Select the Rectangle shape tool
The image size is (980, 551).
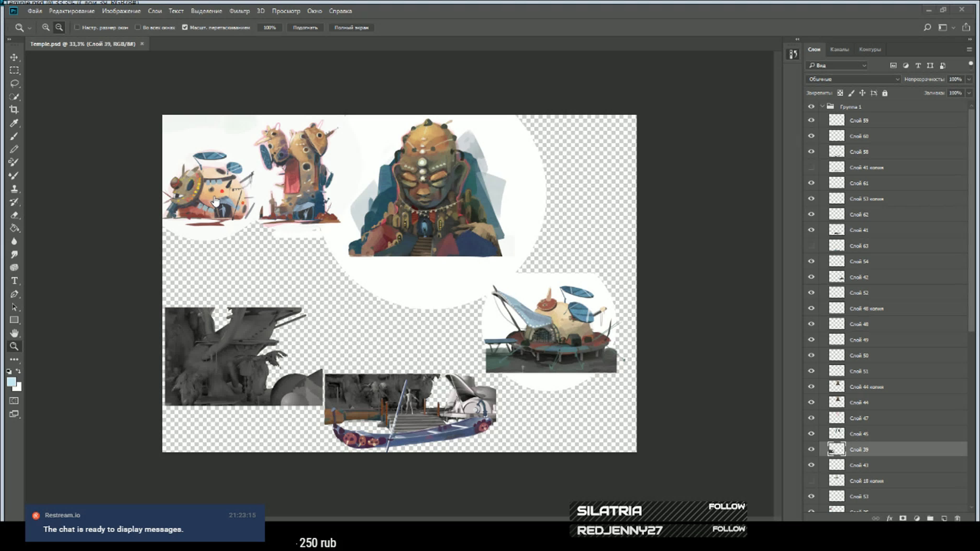tap(14, 320)
